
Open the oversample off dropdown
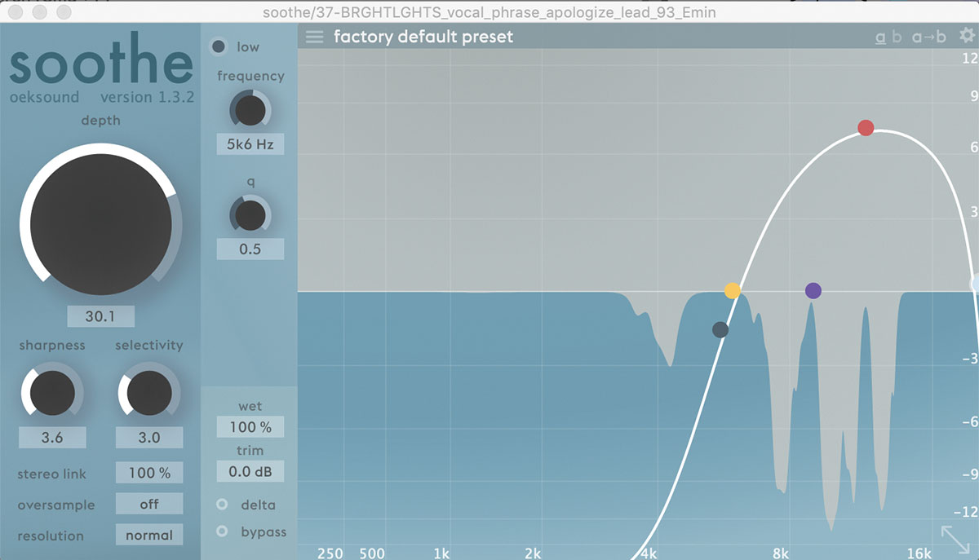(149, 504)
